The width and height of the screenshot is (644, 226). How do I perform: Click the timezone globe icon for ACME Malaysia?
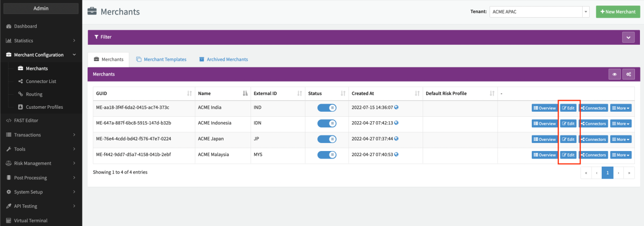pos(396,155)
